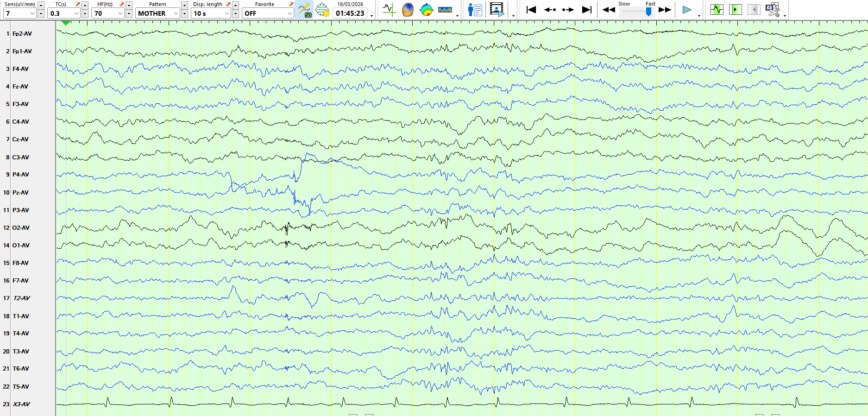Open the 3D head voltage map
This screenshot has height=416, width=868.
(408, 10)
